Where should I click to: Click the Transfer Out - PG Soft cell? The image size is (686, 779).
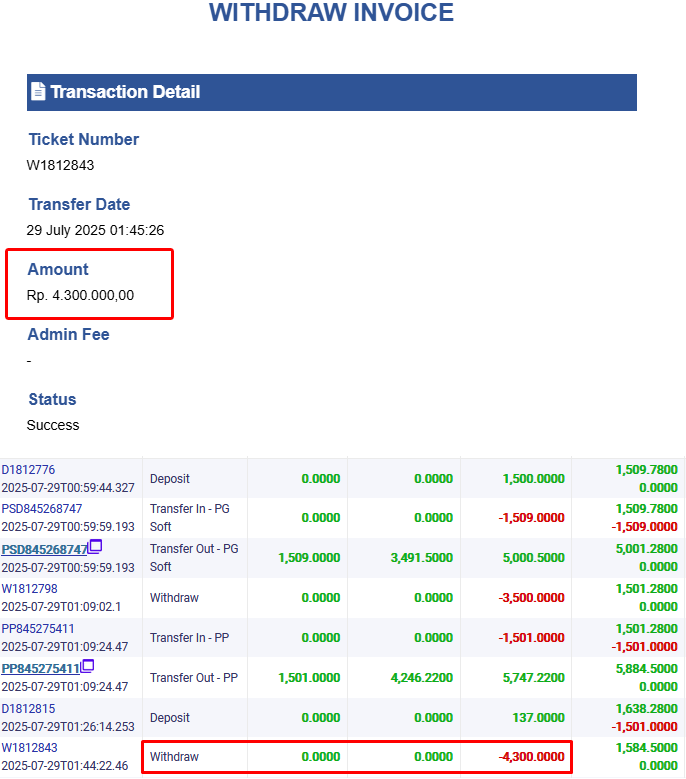(x=194, y=557)
